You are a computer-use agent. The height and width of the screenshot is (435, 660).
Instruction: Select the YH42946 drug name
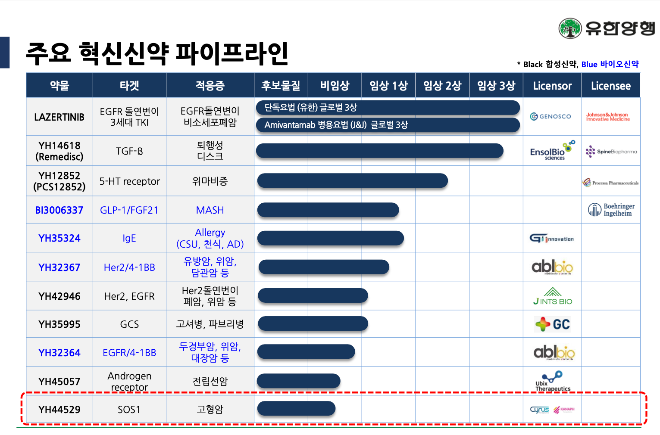pos(59,296)
